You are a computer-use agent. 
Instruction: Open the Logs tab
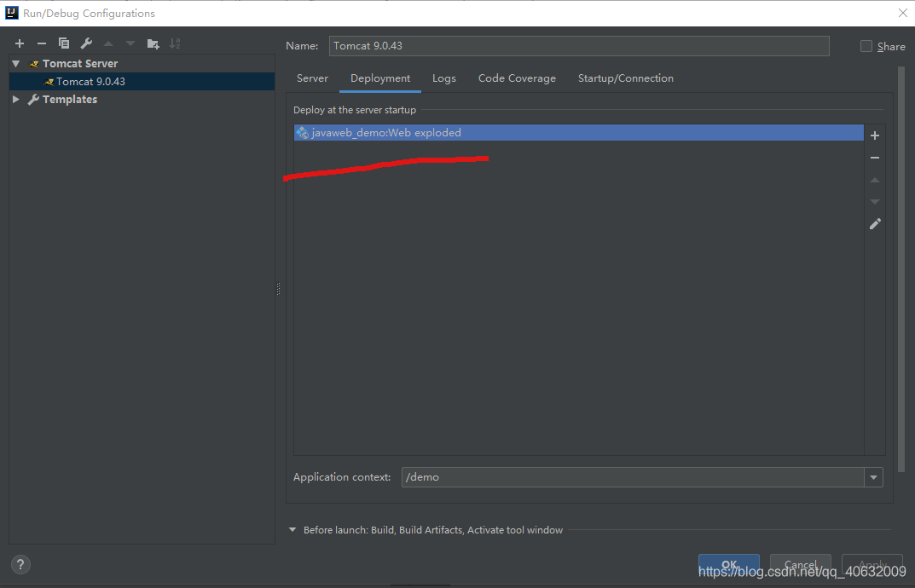point(444,78)
